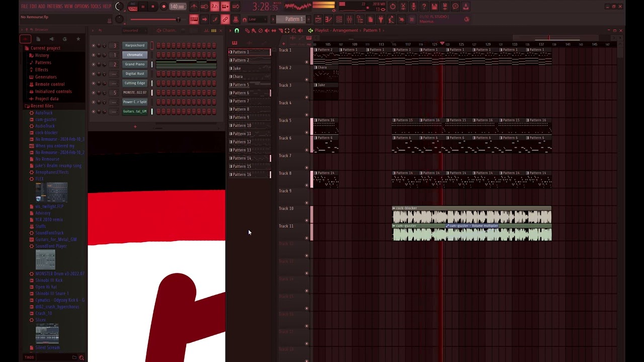Toggle PAT/SONG mode switch

(132, 7)
